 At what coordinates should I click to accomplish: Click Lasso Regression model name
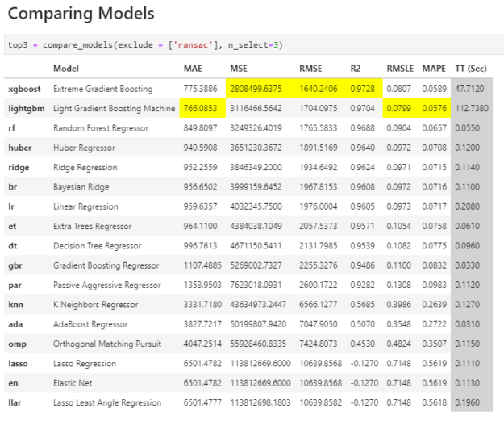[x=85, y=364]
